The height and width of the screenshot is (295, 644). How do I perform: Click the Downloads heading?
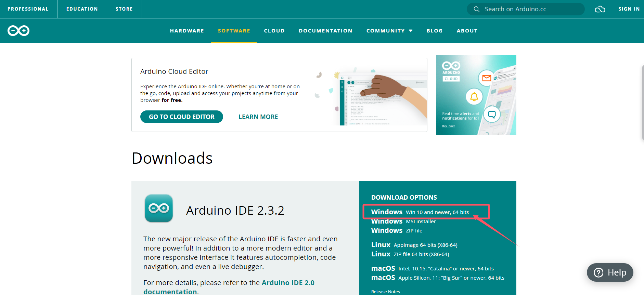pyautogui.click(x=172, y=158)
